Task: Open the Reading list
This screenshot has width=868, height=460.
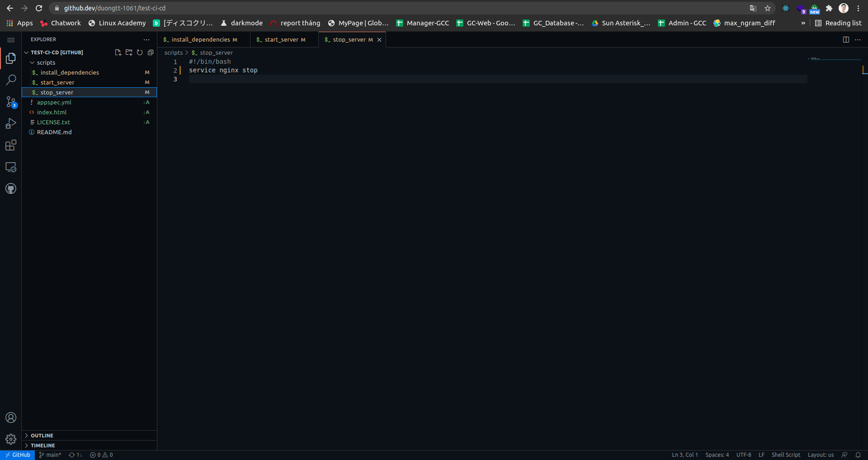Action: point(838,23)
